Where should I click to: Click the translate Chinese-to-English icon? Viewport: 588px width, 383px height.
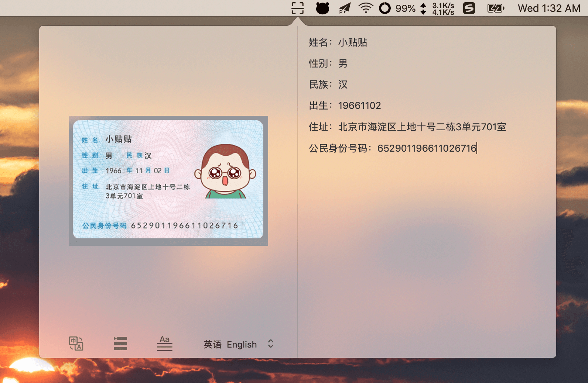click(x=76, y=344)
